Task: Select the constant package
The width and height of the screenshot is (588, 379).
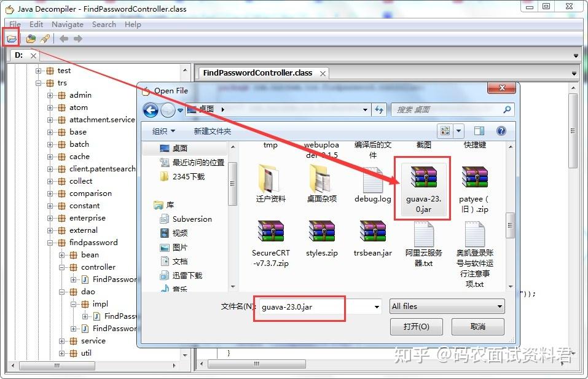Action: point(84,206)
